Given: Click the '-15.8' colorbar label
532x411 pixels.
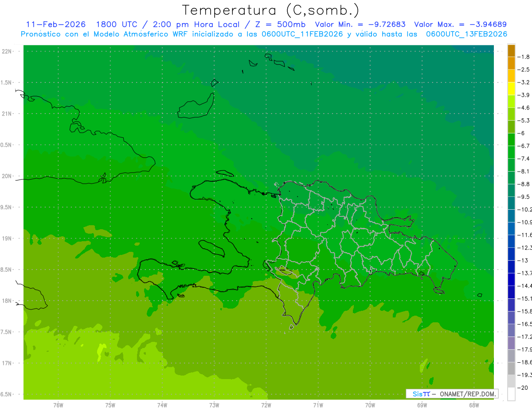Looking at the screenshot, I should tap(525, 311).
